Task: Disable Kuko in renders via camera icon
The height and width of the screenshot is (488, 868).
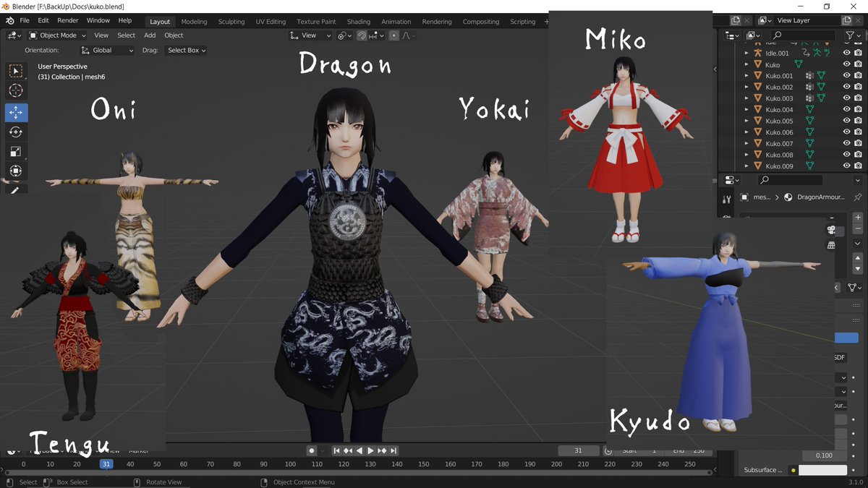Action: (x=858, y=64)
